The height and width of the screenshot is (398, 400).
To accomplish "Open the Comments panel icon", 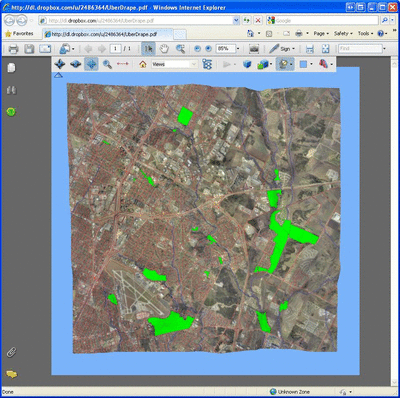I will [11, 374].
